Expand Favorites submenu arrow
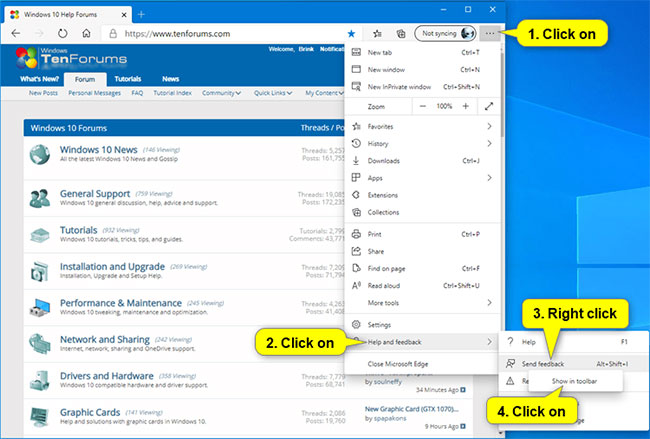Image resolution: width=650 pixels, height=439 pixels. tap(490, 126)
